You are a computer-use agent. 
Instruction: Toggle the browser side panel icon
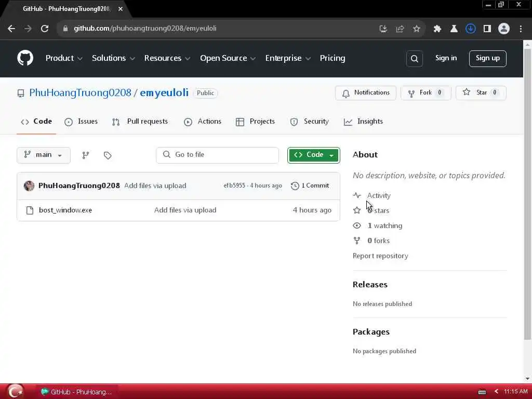(x=487, y=29)
